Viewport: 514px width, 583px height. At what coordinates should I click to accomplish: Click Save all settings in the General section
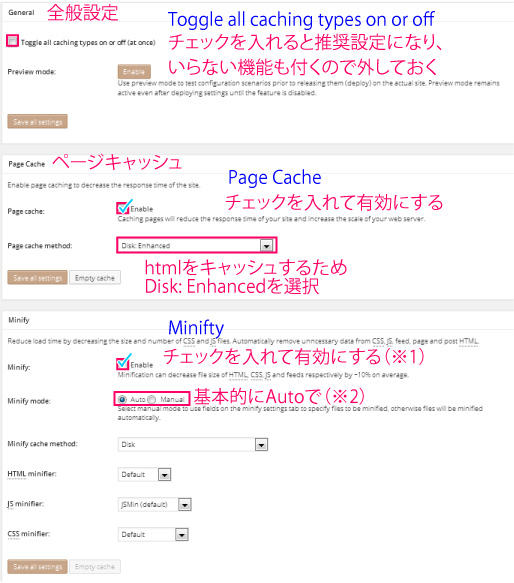coord(38,122)
